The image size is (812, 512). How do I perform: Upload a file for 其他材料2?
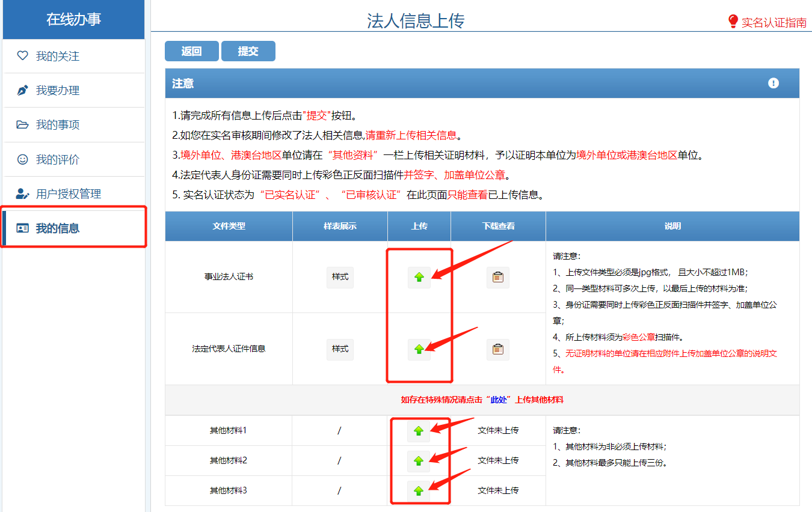tap(419, 461)
